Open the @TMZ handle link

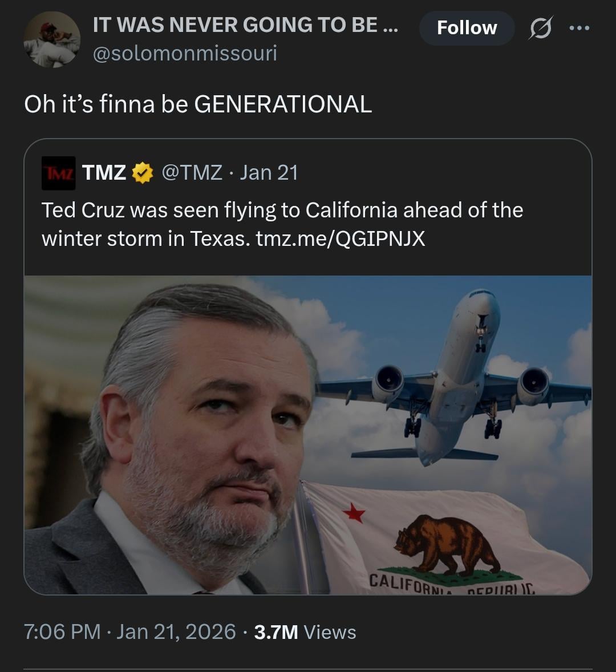[x=192, y=172]
